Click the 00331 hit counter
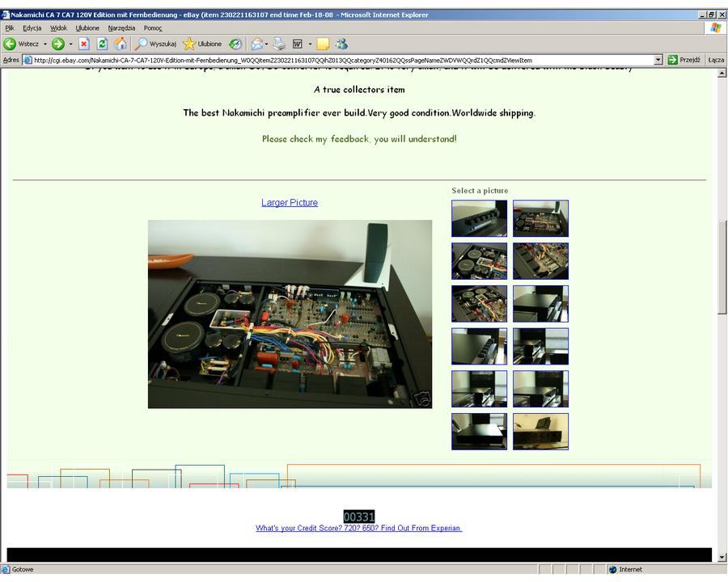Image resolution: width=728 pixels, height=582 pixels. (x=359, y=517)
